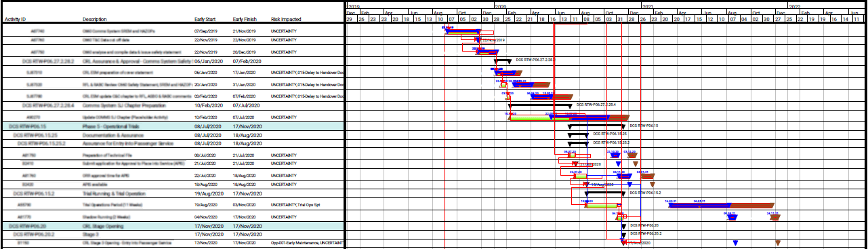Click the Comms System SJ Chapter Preparation row
868x249 pixels.
(x=172, y=105)
